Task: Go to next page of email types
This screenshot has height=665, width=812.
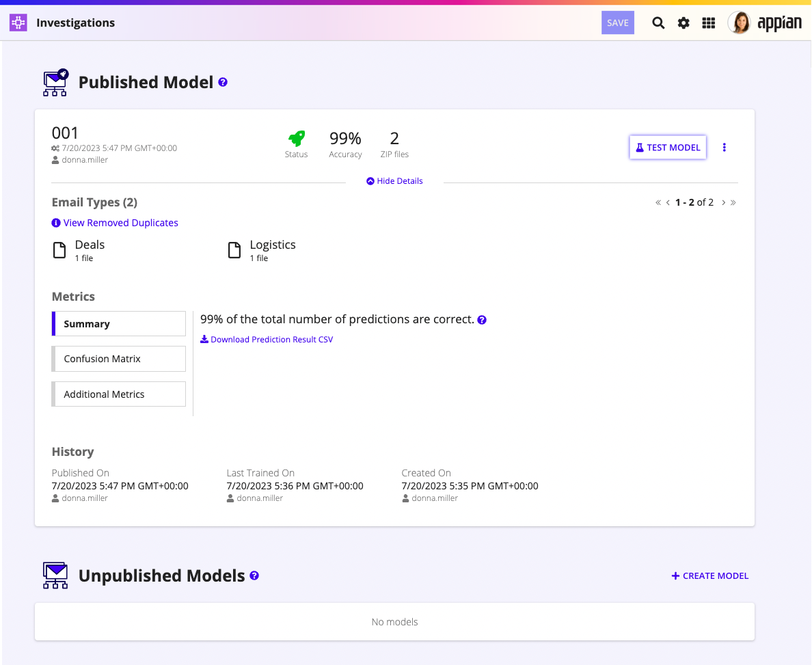Action: click(x=723, y=202)
